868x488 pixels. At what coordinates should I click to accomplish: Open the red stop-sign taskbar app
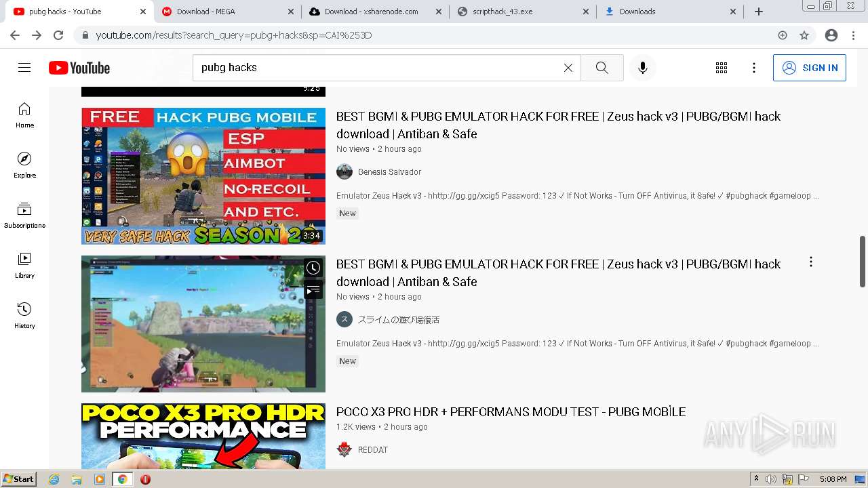[145, 479]
